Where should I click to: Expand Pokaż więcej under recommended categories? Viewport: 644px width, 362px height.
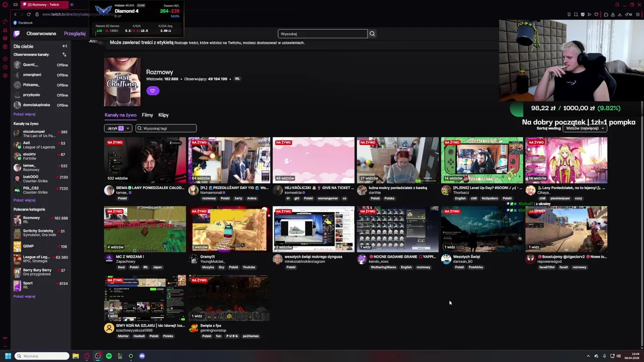24,296
